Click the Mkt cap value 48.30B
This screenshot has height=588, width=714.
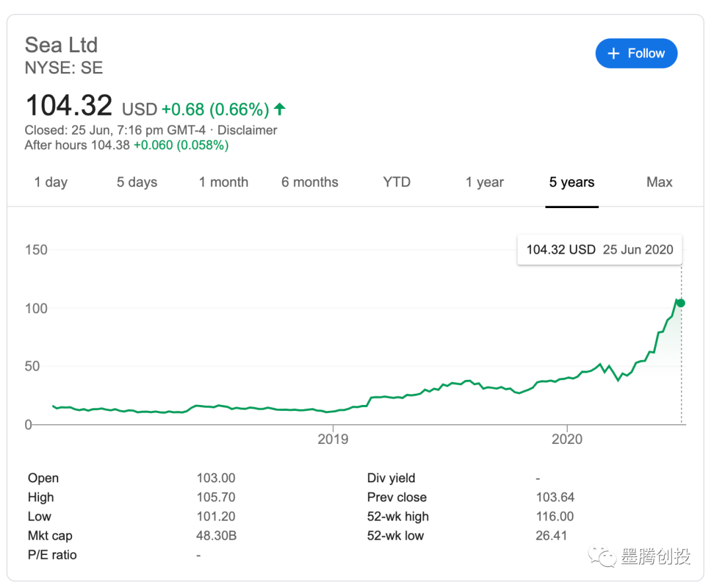click(x=216, y=536)
